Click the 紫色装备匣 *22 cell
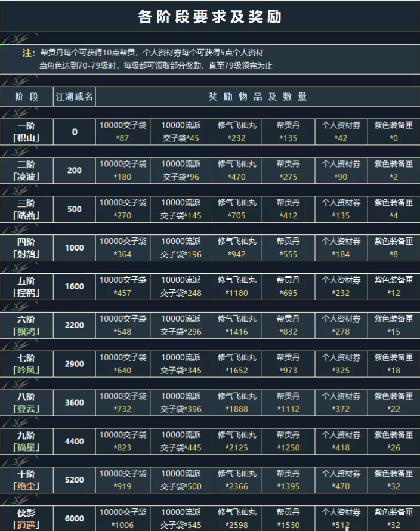The width and height of the screenshot is (420, 531). coord(394,402)
